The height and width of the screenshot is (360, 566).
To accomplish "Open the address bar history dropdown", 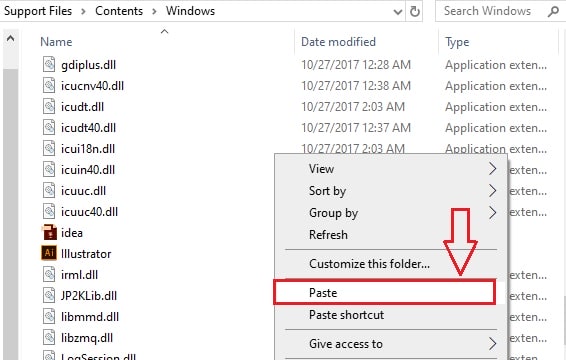I will coord(397,12).
